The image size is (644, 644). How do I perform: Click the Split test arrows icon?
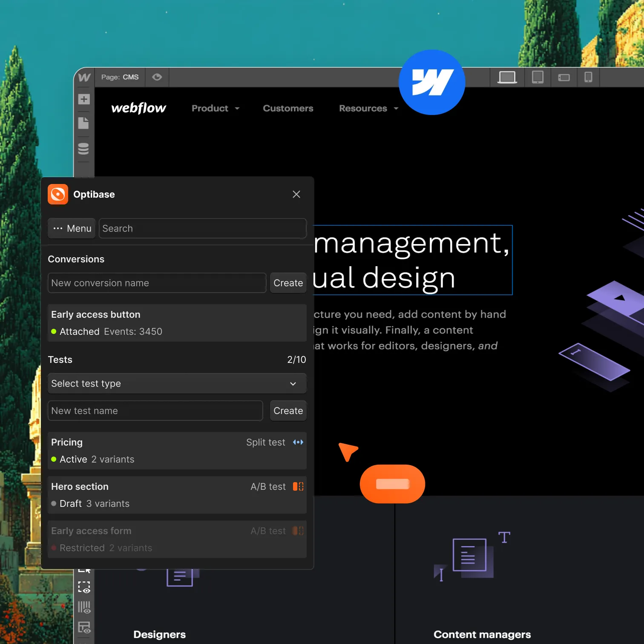click(x=298, y=442)
